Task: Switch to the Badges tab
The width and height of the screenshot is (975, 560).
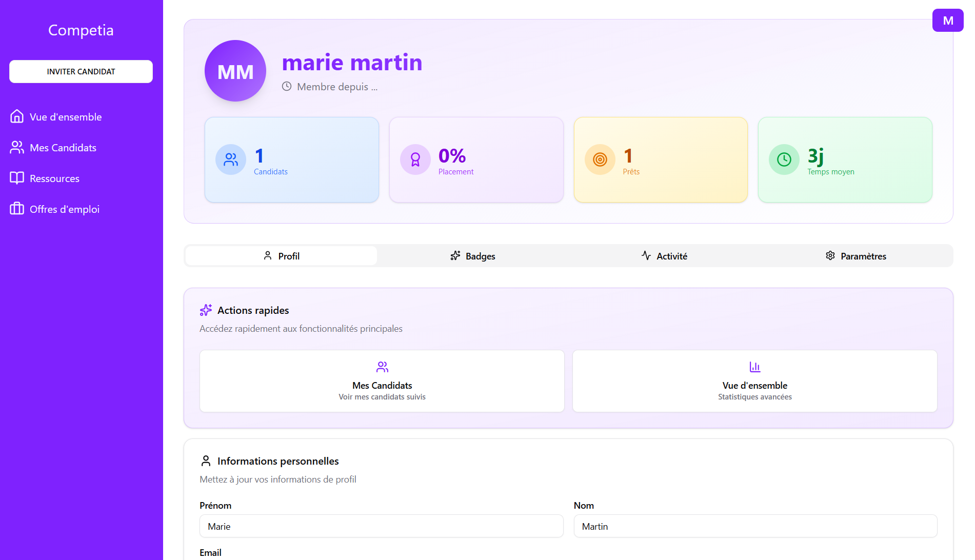Action: tap(472, 256)
